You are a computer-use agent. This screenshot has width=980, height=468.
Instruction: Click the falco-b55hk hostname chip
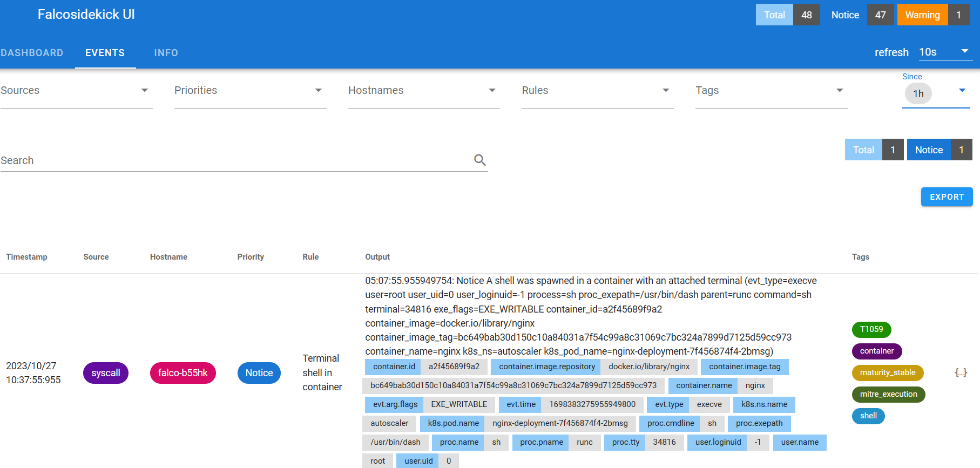tap(183, 373)
